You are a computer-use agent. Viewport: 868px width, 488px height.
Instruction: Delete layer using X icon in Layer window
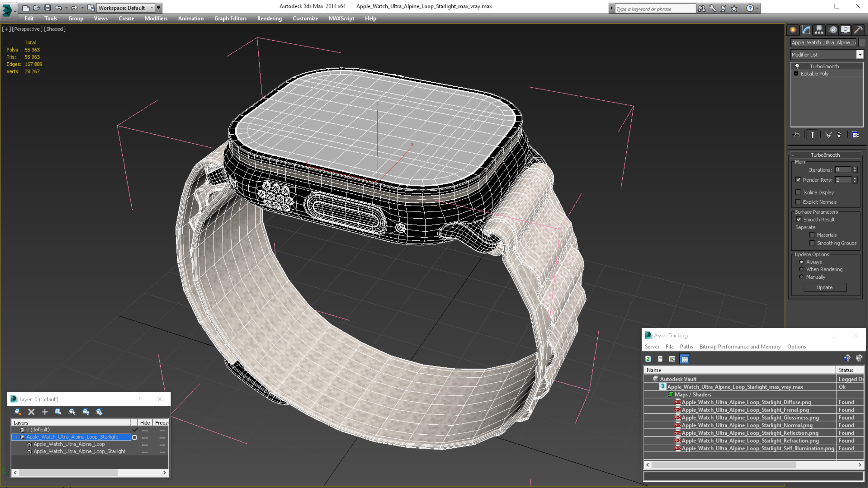pos(31,411)
